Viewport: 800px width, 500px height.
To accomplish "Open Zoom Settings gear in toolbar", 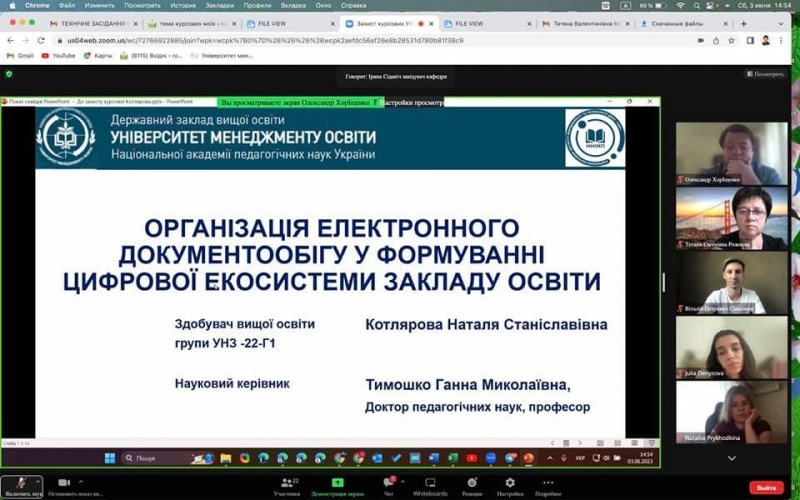I will click(x=509, y=483).
